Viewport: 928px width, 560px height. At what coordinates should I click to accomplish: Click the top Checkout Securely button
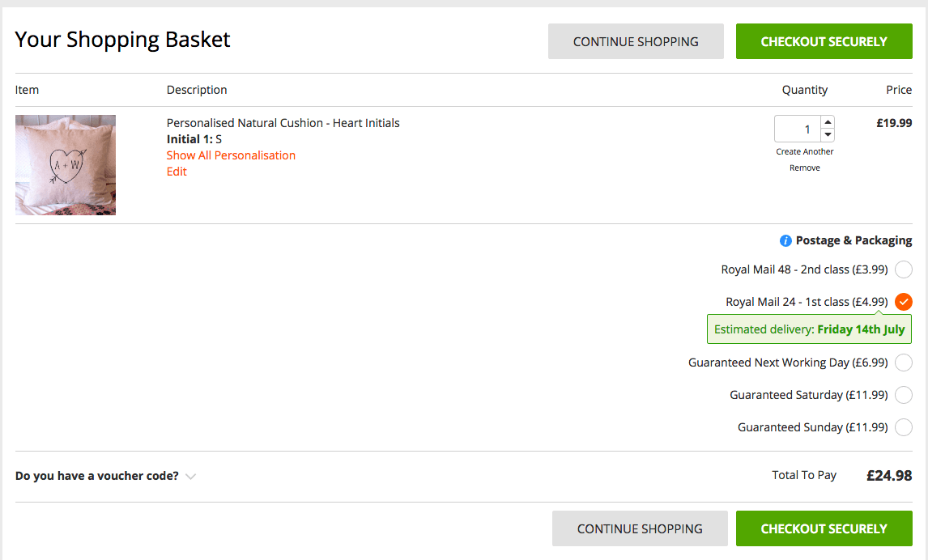pyautogui.click(x=824, y=41)
